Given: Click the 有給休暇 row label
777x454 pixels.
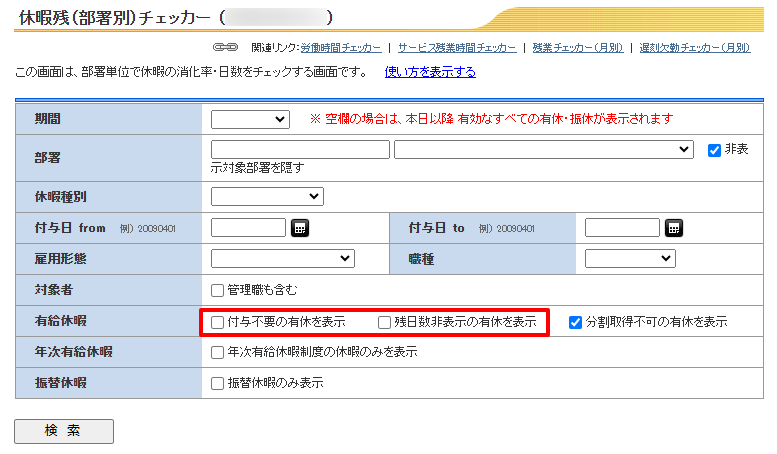Looking at the screenshot, I should pos(60,321).
